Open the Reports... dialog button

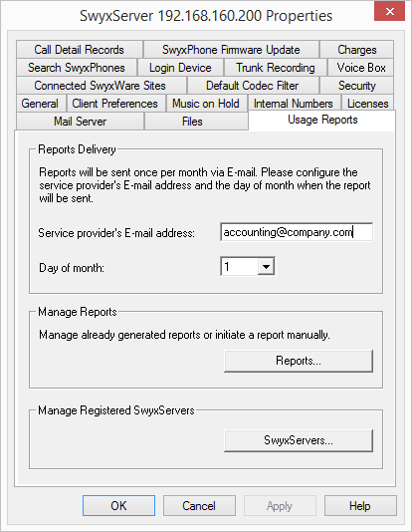299,361
